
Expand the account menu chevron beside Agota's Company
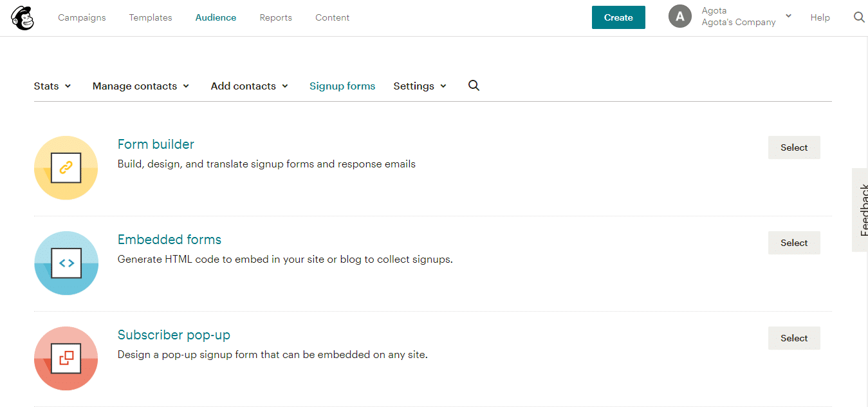[x=788, y=15]
